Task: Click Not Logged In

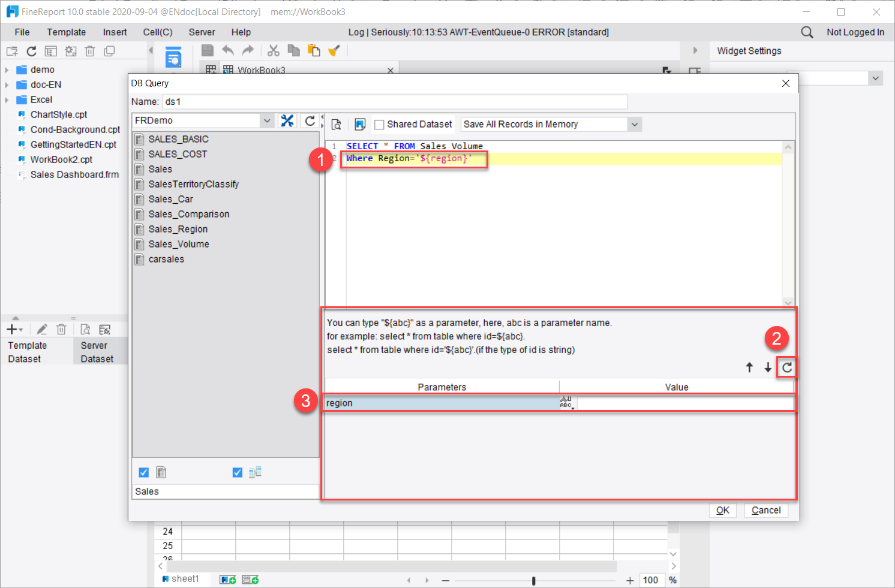Action: pyautogui.click(x=855, y=32)
